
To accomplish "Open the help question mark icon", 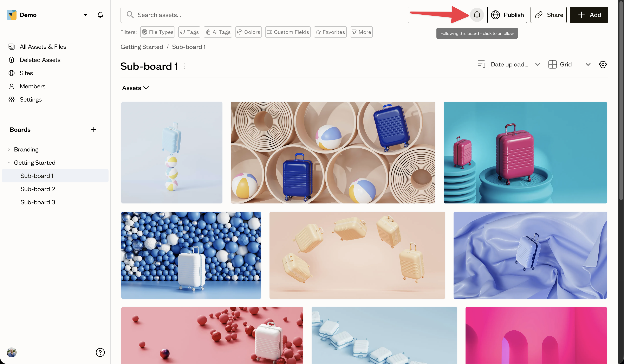I will 100,352.
